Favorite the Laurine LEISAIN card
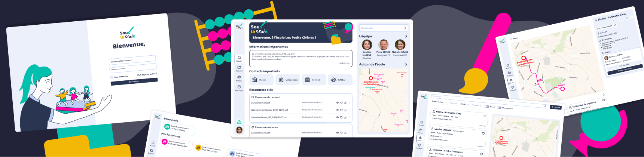644x157 pixels. [x=483, y=133]
